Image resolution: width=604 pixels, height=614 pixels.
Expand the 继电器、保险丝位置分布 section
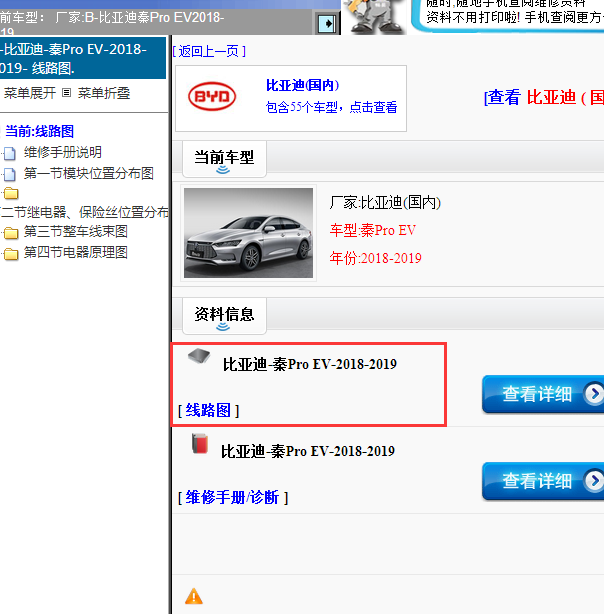pyautogui.click(x=84, y=212)
